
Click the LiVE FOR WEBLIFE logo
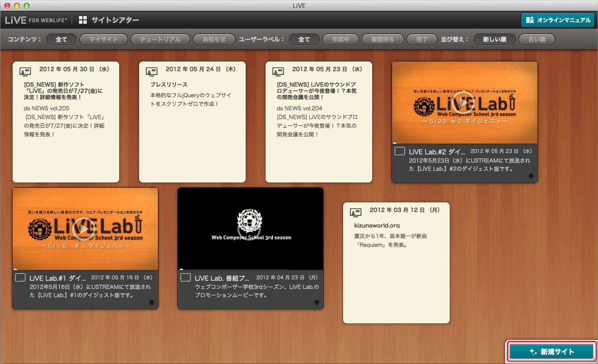[x=37, y=20]
